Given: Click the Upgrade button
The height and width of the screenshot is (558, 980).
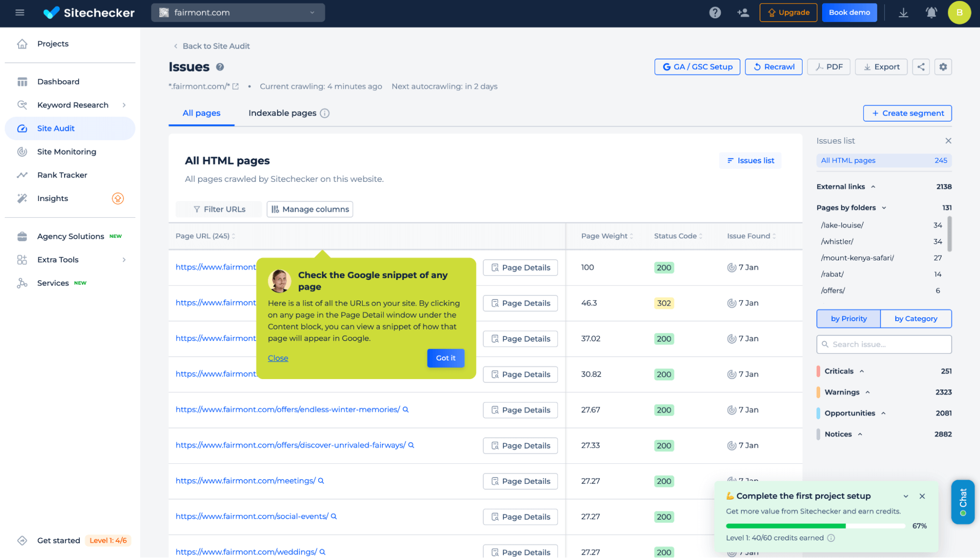Looking at the screenshot, I should [x=788, y=13].
